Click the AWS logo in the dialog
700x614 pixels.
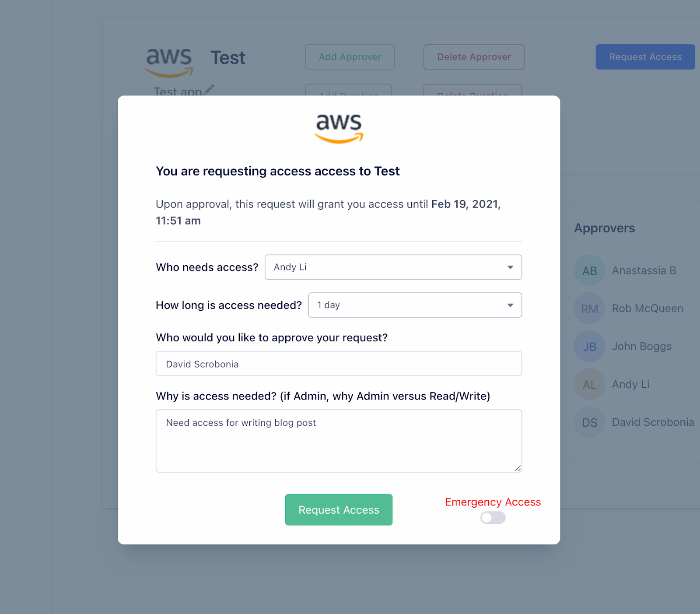coord(339,128)
